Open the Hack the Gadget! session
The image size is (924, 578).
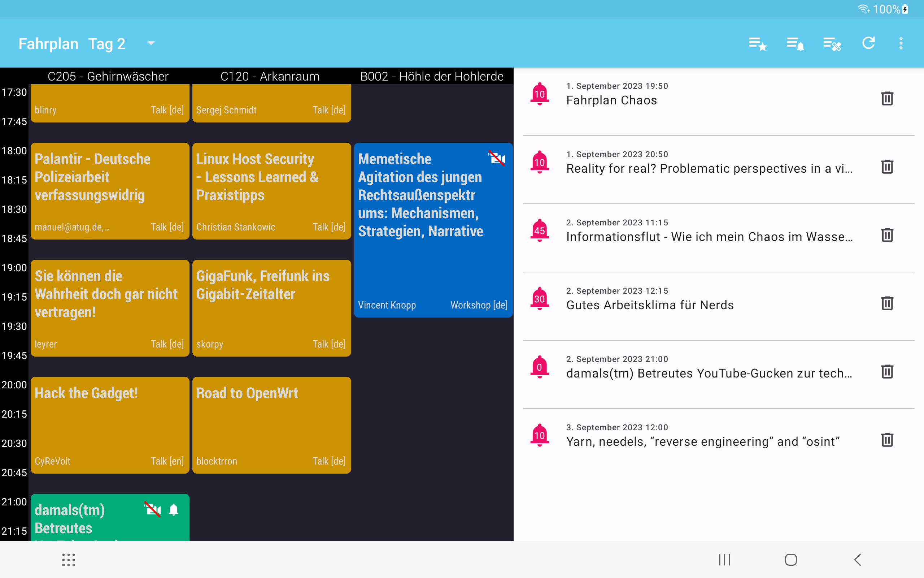[x=110, y=425]
